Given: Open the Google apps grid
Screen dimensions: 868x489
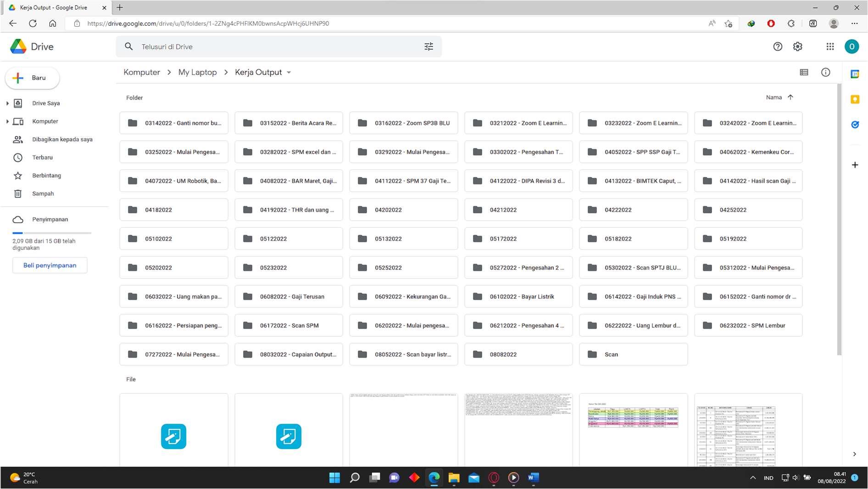Looking at the screenshot, I should click(x=830, y=46).
